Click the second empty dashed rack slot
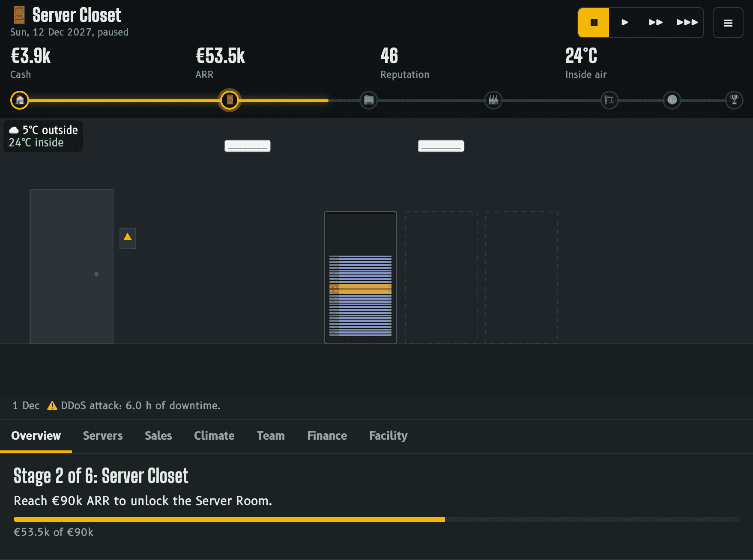The width and height of the screenshot is (753, 560). click(x=522, y=277)
